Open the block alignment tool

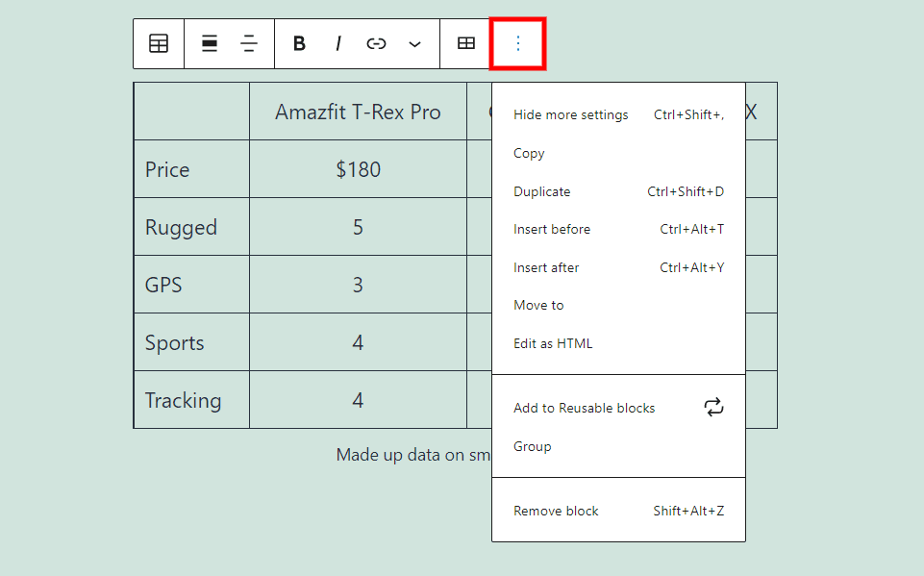coord(209,43)
